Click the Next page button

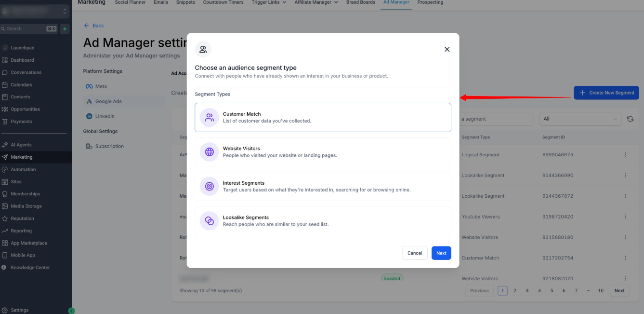(619, 290)
